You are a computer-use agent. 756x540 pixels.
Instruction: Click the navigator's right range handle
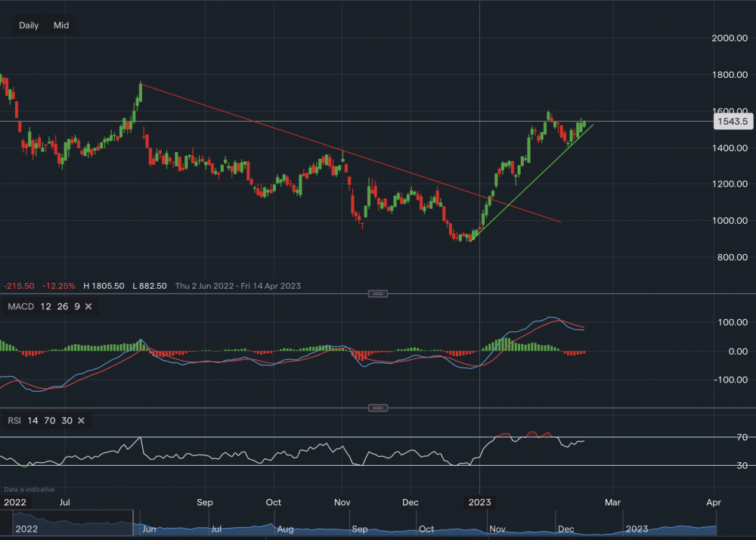click(x=133, y=522)
